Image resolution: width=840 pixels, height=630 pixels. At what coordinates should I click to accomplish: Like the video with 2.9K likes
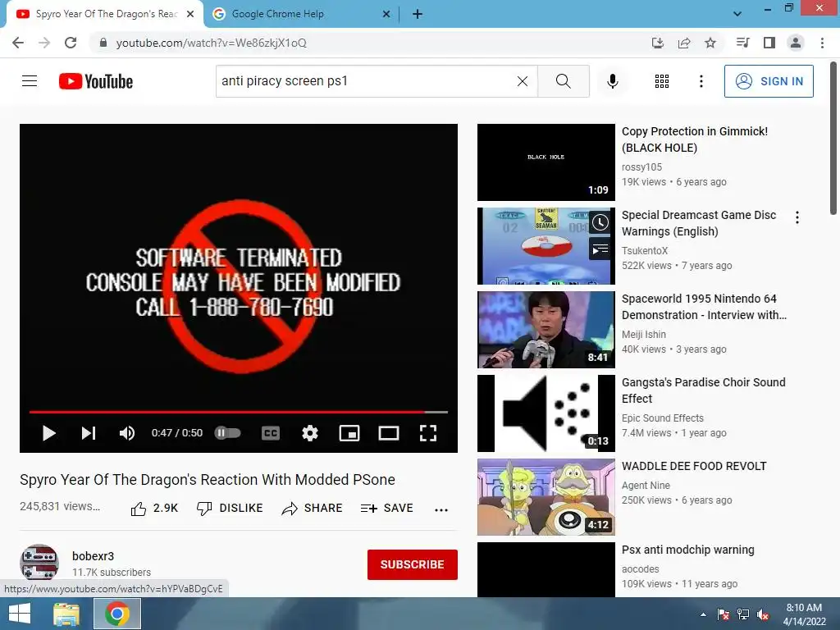(154, 509)
